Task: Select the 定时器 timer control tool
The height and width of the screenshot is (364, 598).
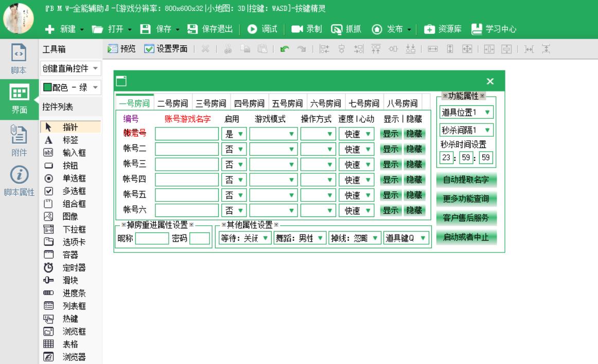Action: (x=49, y=267)
